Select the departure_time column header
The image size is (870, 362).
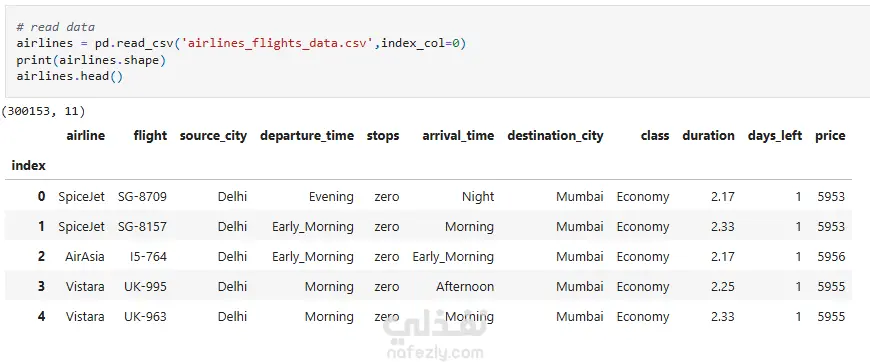point(307,136)
